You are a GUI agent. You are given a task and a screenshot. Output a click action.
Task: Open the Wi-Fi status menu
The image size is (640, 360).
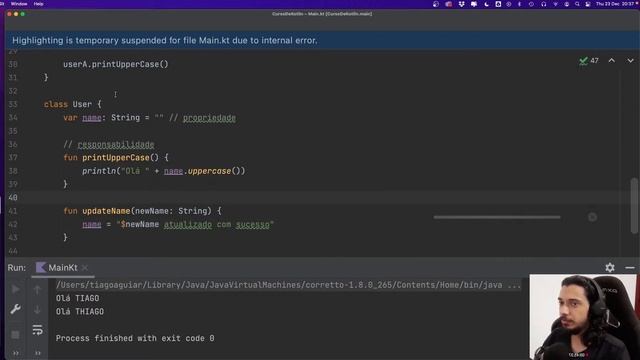[555, 4]
